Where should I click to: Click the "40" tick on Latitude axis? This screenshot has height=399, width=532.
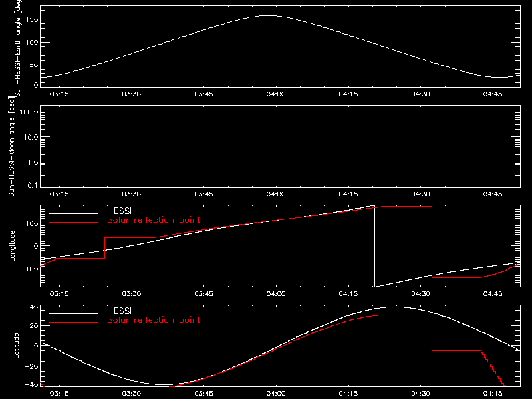click(34, 307)
